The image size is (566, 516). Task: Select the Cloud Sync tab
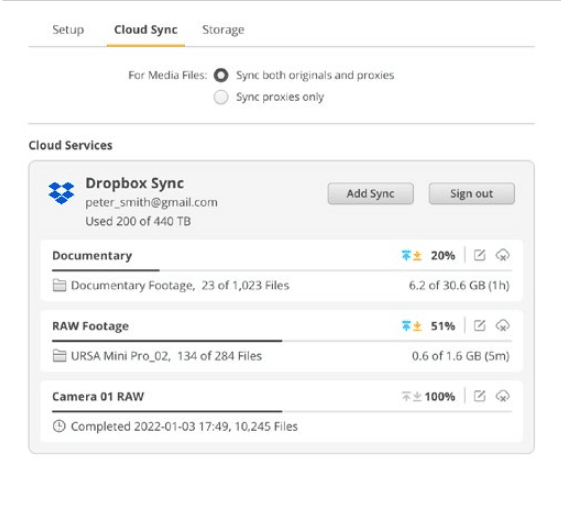coord(146,30)
